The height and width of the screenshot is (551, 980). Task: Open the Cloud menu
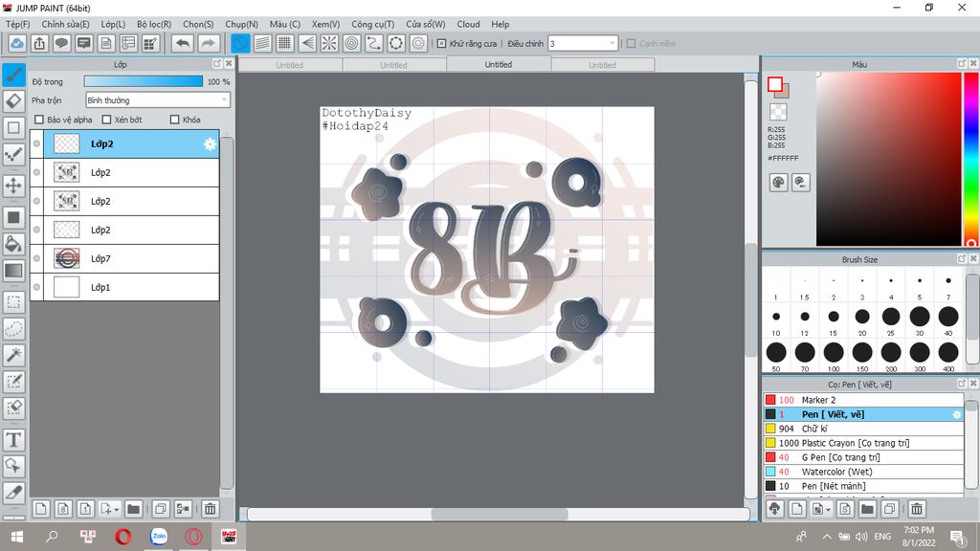[x=468, y=24]
